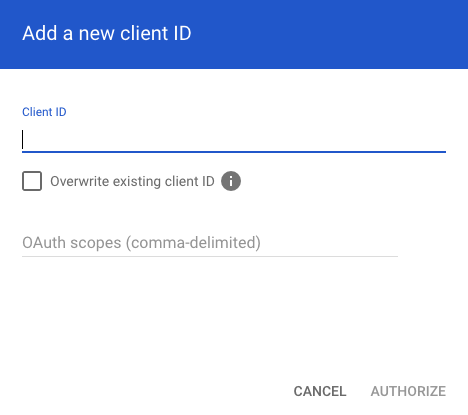
Task: Click the 'Overwrite existing client ID' label text
Action: pos(132,181)
